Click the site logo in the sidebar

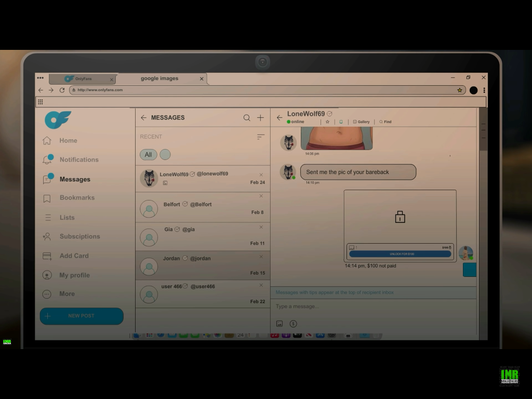pyautogui.click(x=58, y=119)
